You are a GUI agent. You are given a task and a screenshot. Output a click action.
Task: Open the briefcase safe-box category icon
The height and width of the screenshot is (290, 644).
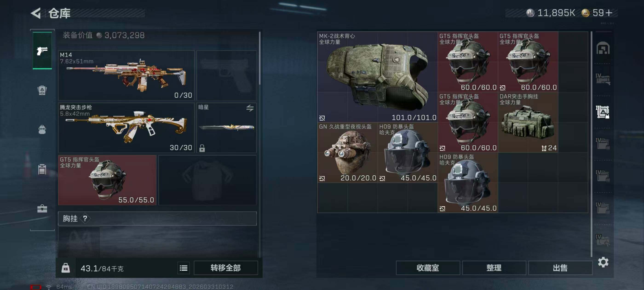coord(42,209)
